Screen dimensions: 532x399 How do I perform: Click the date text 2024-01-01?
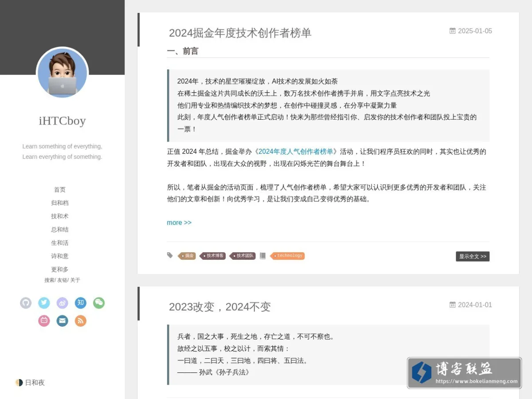[x=475, y=305]
